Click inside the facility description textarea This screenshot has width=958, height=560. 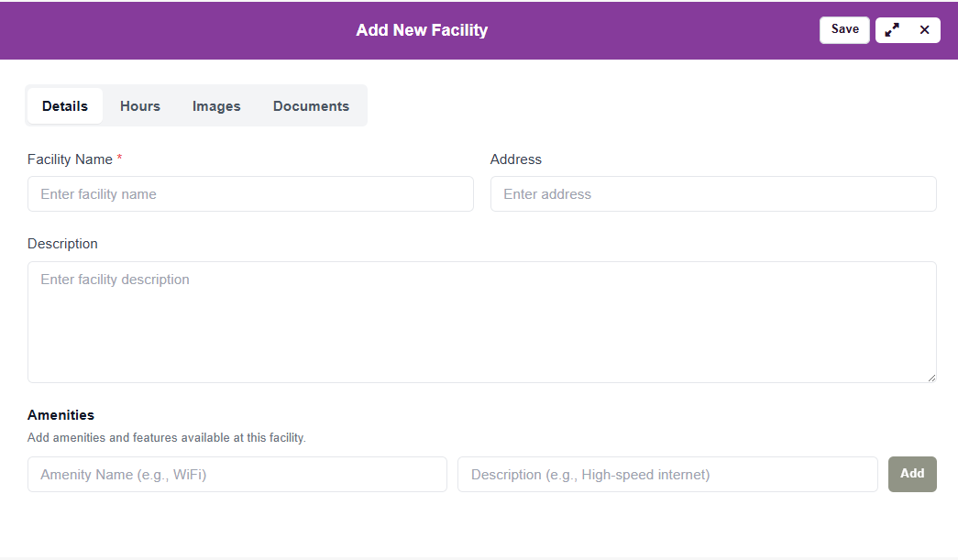point(481,322)
